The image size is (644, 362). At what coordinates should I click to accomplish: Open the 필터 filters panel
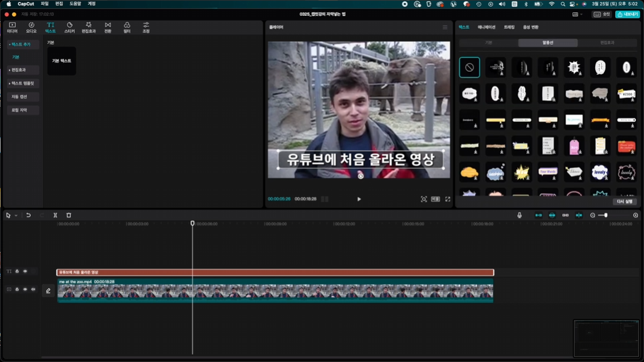click(x=127, y=28)
